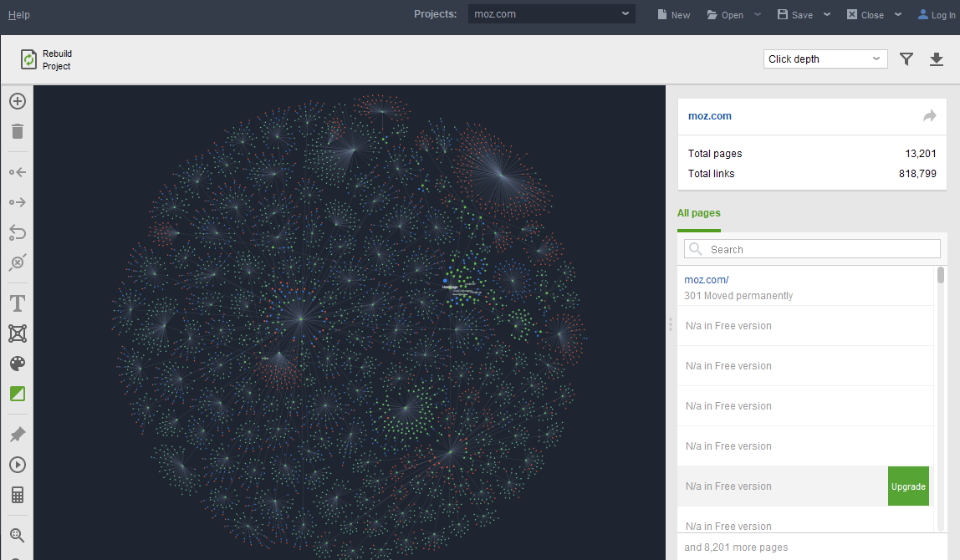Image resolution: width=960 pixels, height=560 pixels.
Task: Click the 'Projects:' label
Action: tap(436, 14)
